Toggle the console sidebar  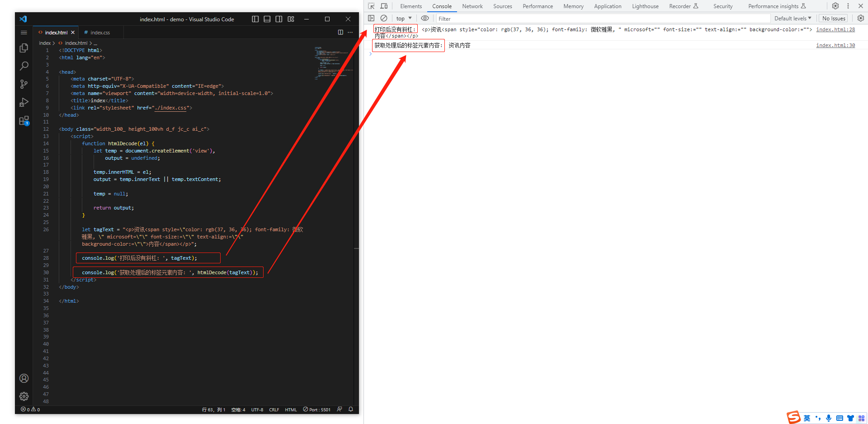371,18
